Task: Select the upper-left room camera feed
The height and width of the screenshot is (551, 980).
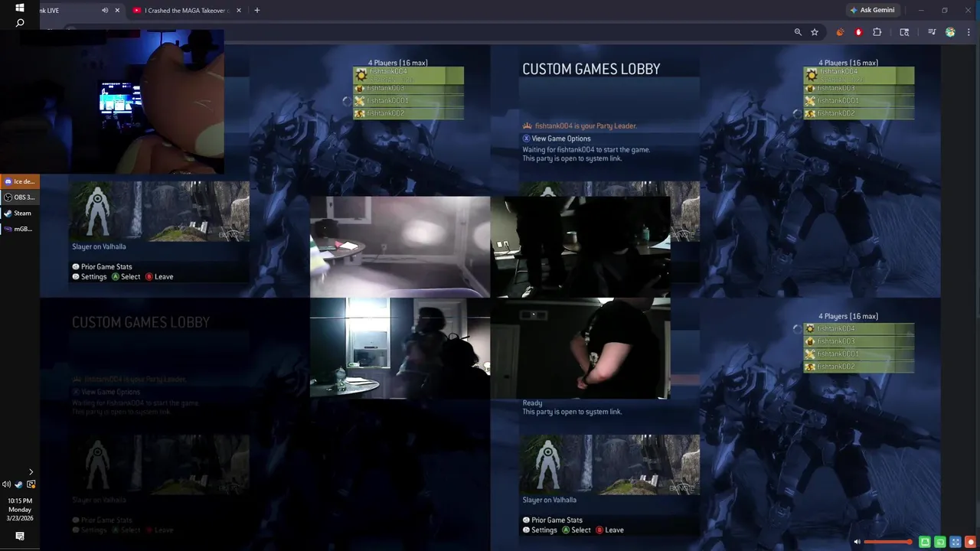Action: click(x=400, y=246)
